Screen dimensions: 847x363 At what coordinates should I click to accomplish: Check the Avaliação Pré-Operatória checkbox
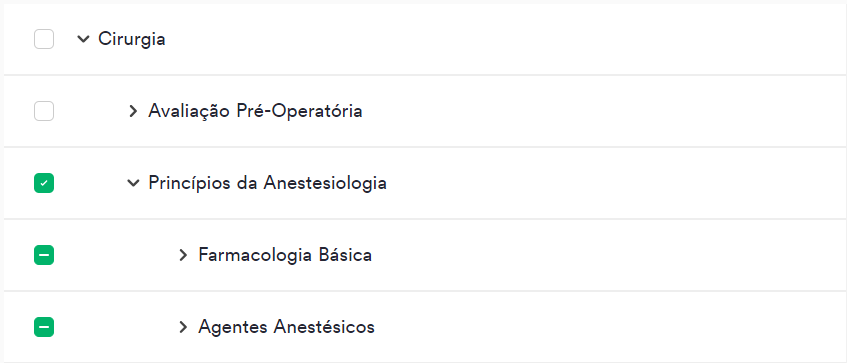coord(44,111)
